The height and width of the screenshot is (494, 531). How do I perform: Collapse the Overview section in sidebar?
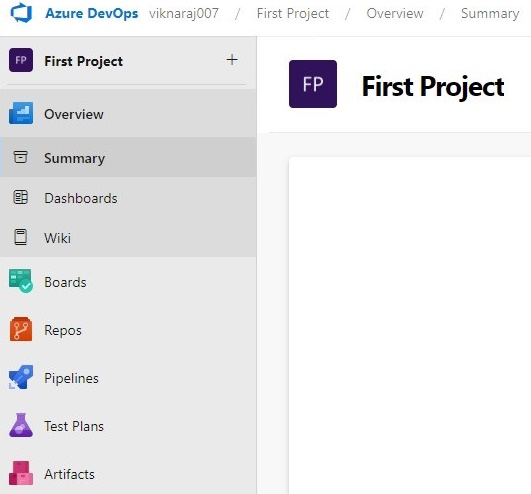click(x=128, y=114)
